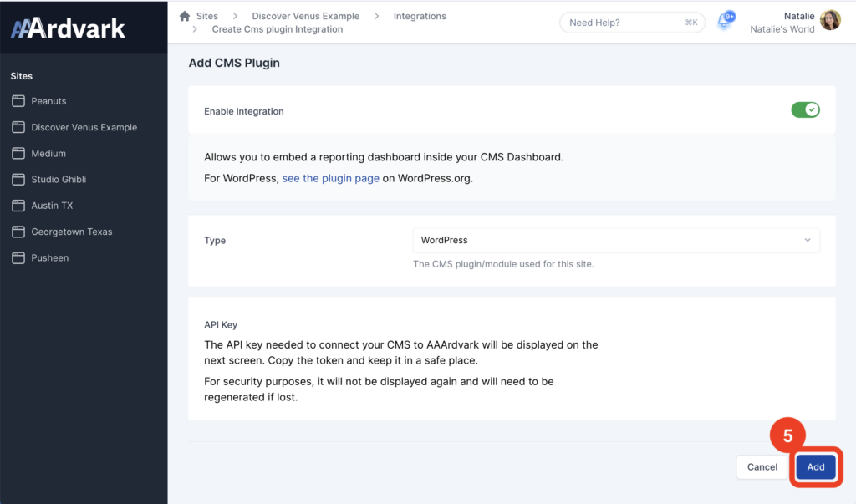Disable the Enable Integration toggle
Image resolution: width=856 pixels, height=504 pixels.
[805, 110]
